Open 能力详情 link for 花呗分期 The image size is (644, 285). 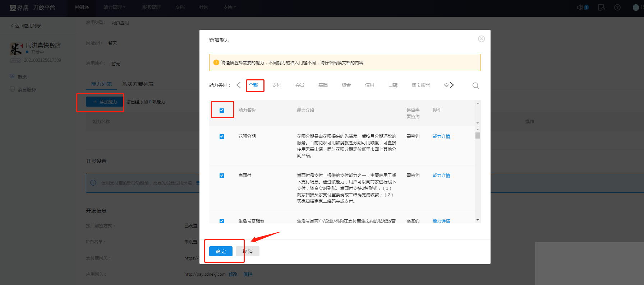[441, 136]
